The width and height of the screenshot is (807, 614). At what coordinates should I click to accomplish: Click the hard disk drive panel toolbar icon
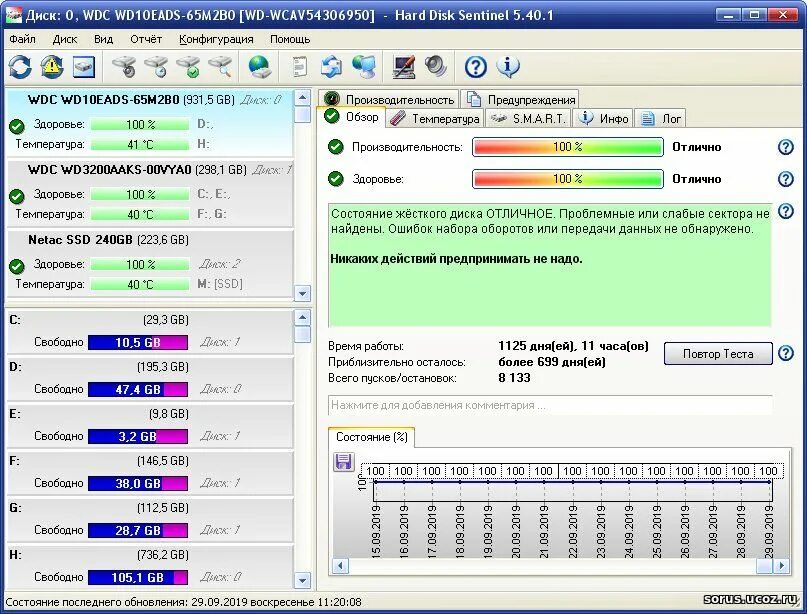(84, 67)
